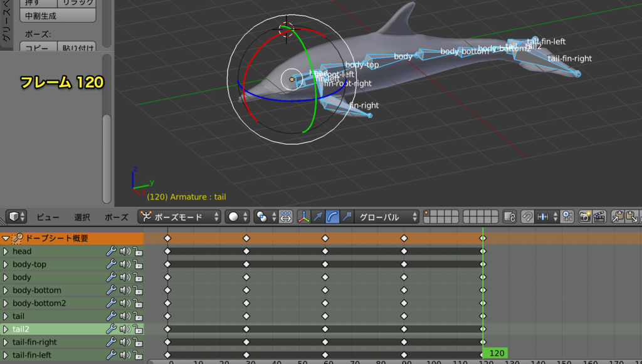Expand the tail-fin-right channel
The image size is (642, 364).
coord(6,342)
